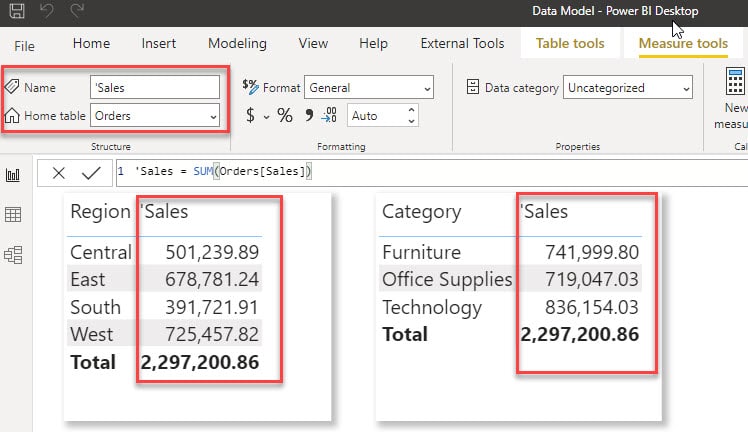Apply currency format with dollar icon
This screenshot has height=432, width=748.
[250, 115]
